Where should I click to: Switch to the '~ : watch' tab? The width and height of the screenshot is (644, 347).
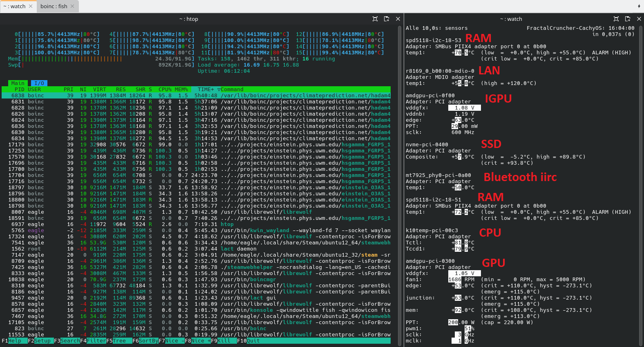18,6
